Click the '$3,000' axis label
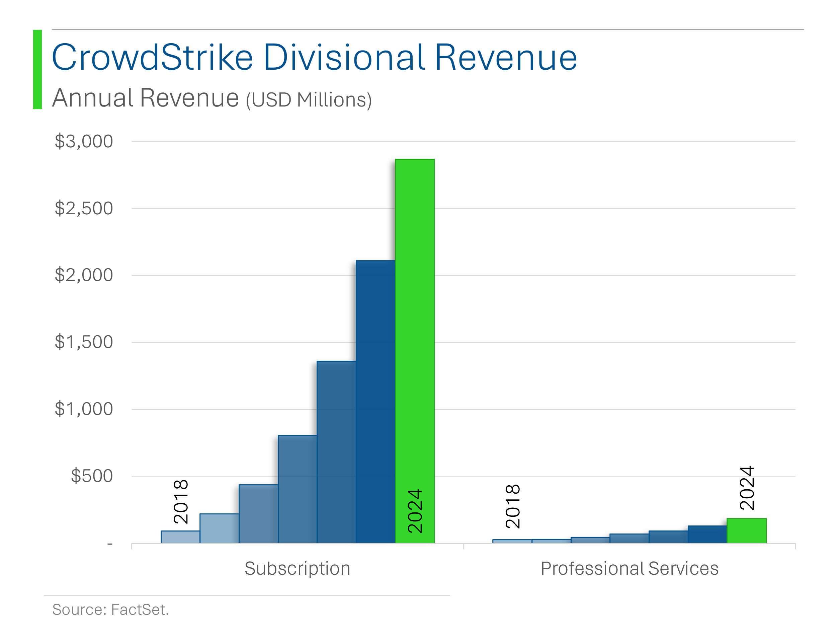Screen dimensions: 840x642 pos(84,141)
